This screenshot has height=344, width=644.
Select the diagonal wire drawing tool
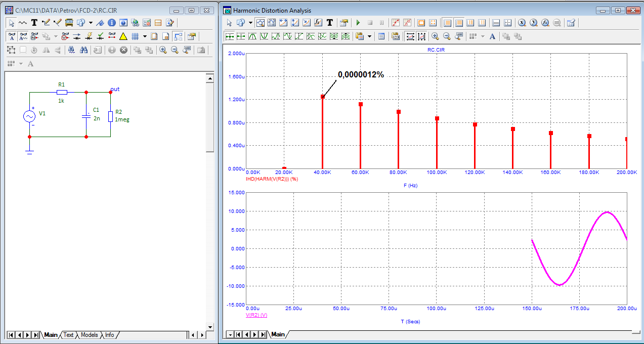click(x=57, y=23)
